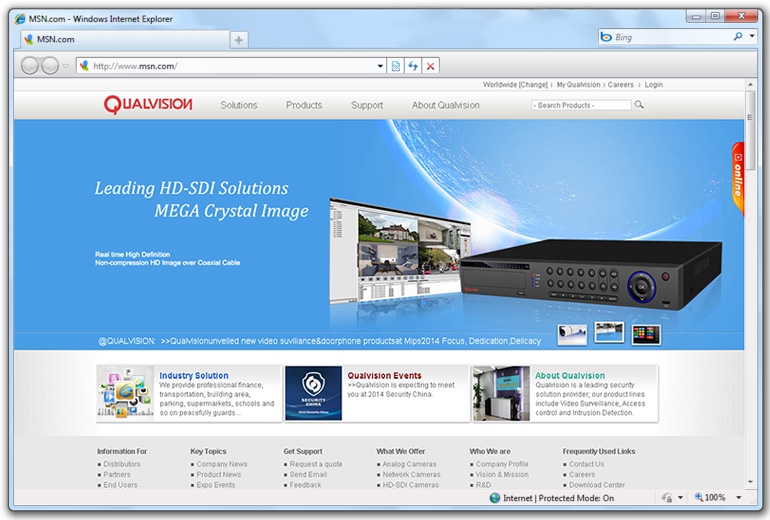Open Company Profile link
This screenshot has width=770, height=520.
502,464
